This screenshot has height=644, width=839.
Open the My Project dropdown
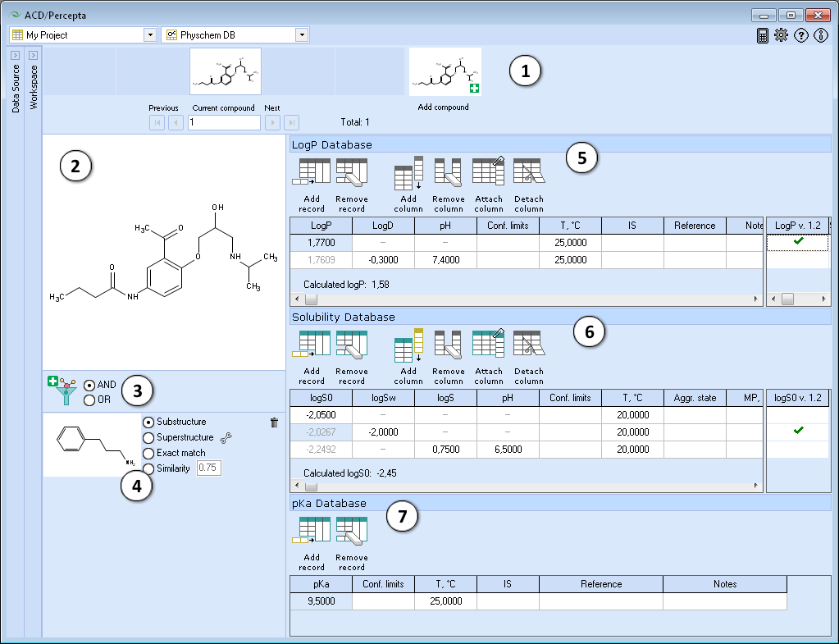click(150, 35)
